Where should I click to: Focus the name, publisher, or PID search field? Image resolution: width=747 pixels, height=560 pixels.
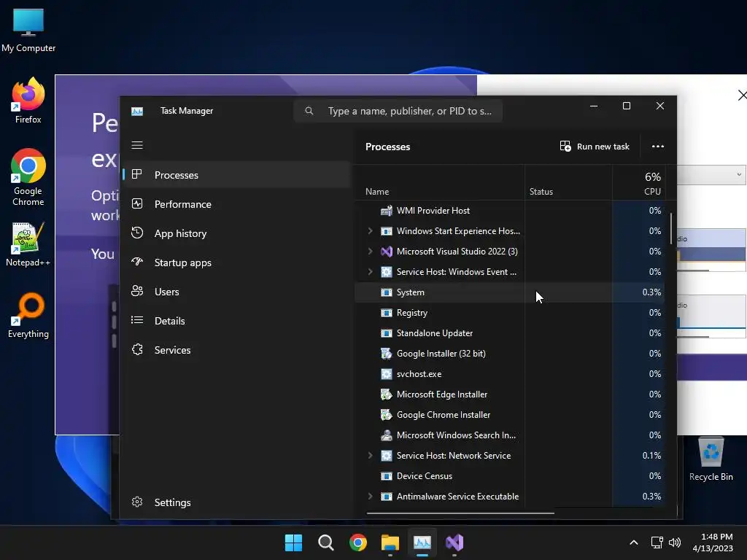398,111
